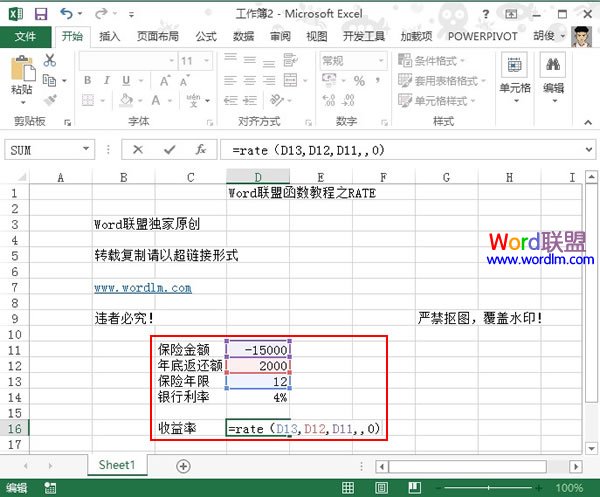Click the zoom slider in status bar
The image size is (600, 497).
point(489,488)
